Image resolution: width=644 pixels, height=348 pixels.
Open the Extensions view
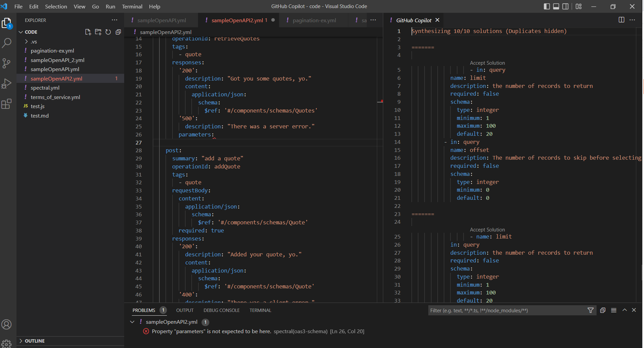[x=7, y=104]
